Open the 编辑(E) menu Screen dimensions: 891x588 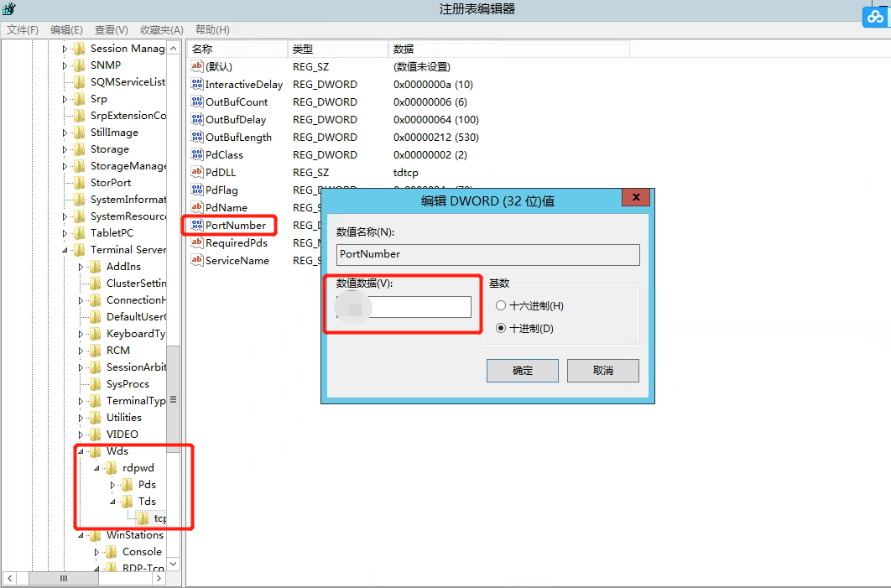click(x=66, y=29)
